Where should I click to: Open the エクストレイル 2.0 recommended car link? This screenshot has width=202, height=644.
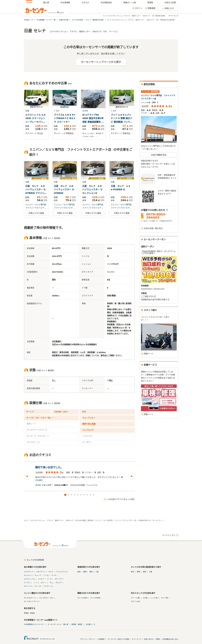click(x=36, y=118)
